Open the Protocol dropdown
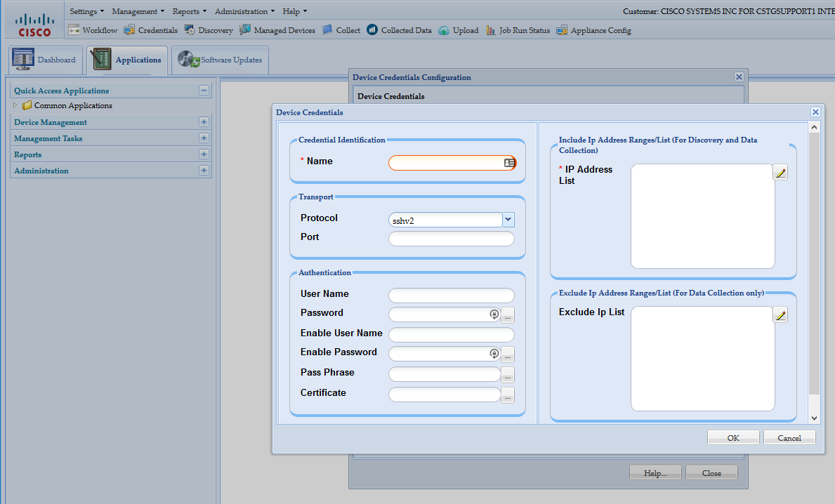The height and width of the screenshot is (504, 835). coord(508,220)
